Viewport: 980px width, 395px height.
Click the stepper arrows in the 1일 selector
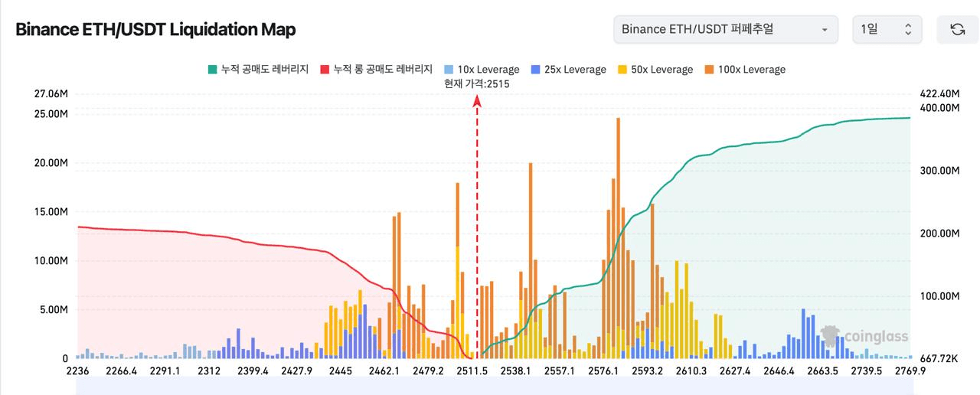(908, 29)
